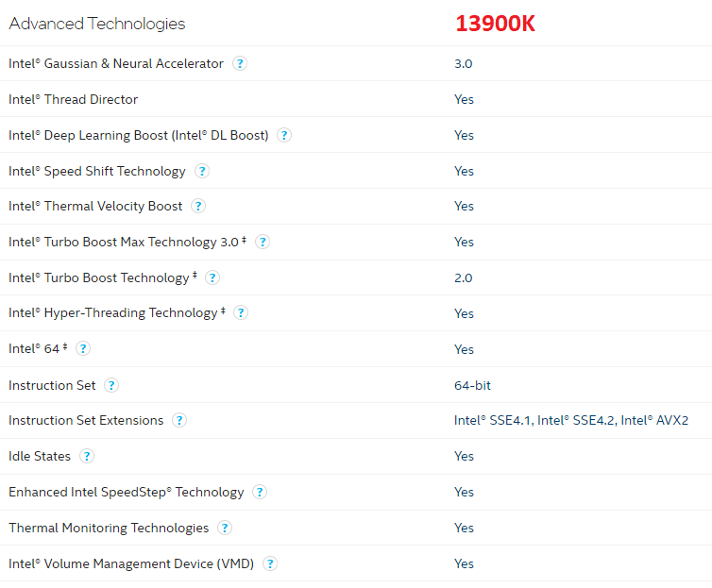Click help icon next to Thermal Velocity Boost

click(198, 206)
